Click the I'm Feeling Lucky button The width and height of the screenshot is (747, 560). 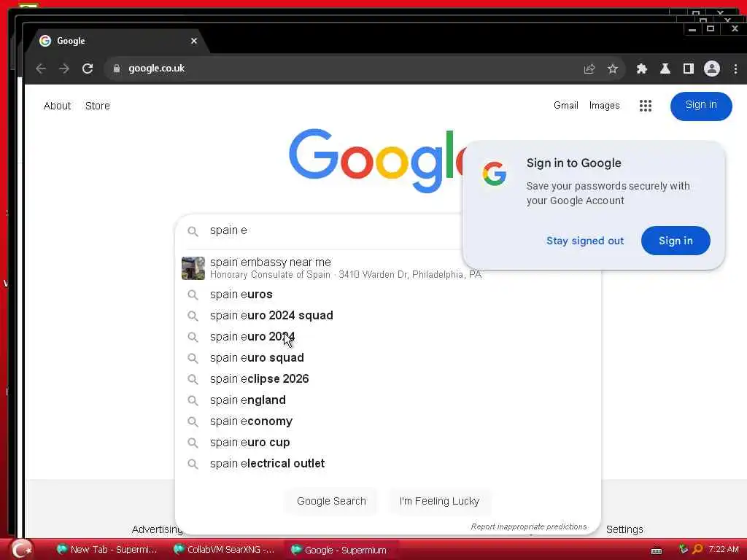[439, 502]
